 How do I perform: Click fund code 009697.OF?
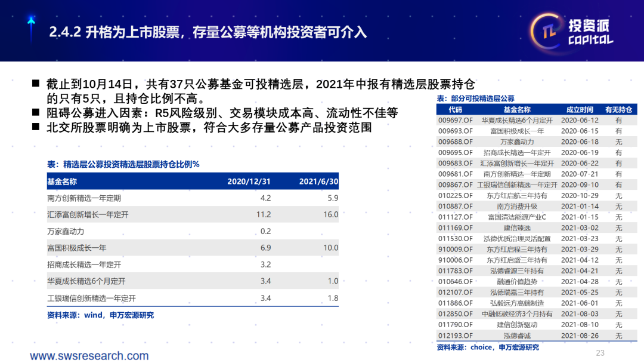(x=455, y=121)
